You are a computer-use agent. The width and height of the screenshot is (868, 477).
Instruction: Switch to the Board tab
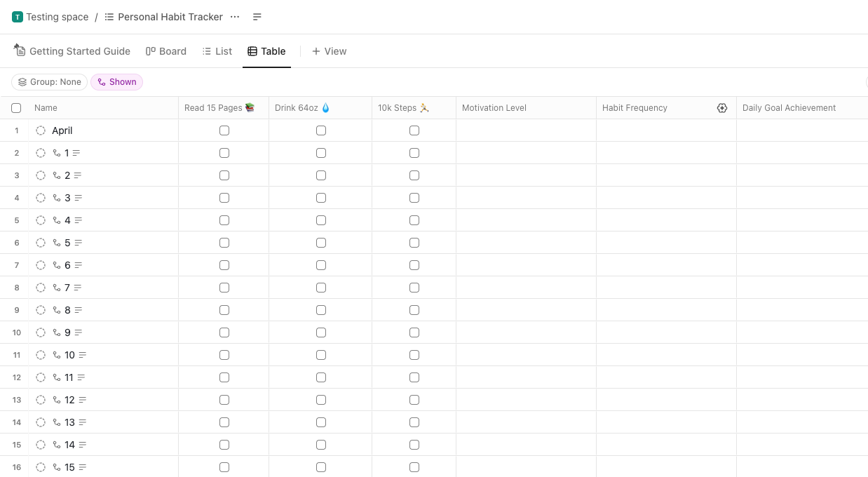[166, 51]
